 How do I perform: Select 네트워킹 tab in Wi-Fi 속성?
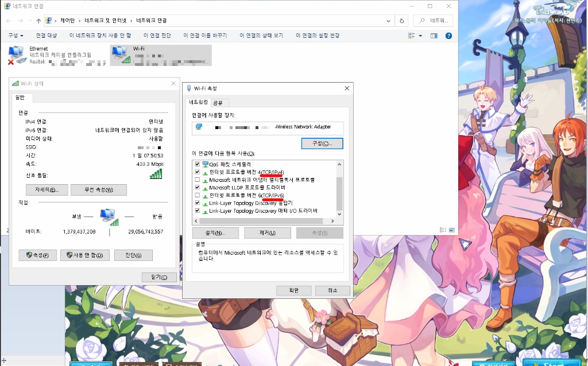click(198, 102)
